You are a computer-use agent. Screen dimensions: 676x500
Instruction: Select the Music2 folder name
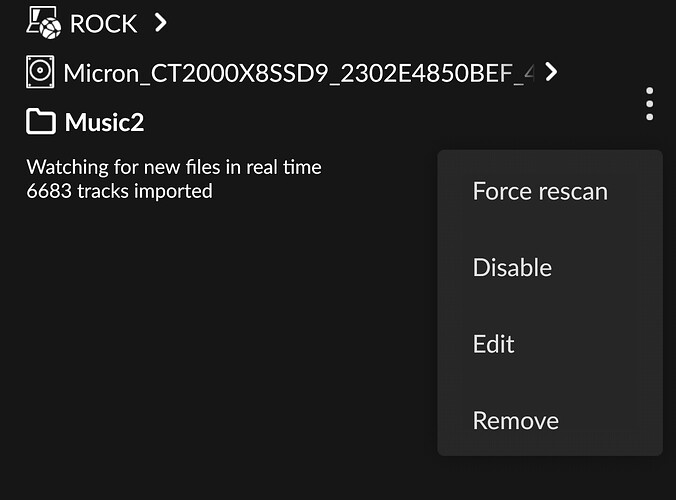pyautogui.click(x=104, y=122)
